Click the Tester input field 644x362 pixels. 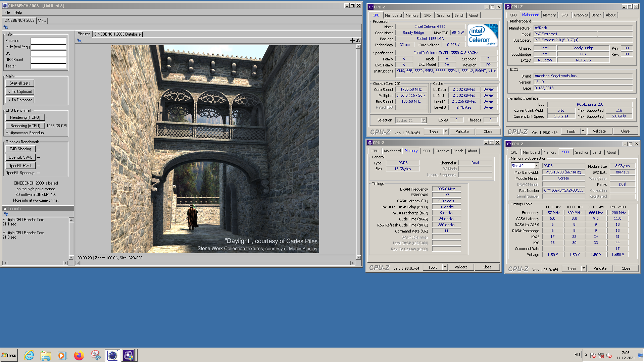coord(49,66)
